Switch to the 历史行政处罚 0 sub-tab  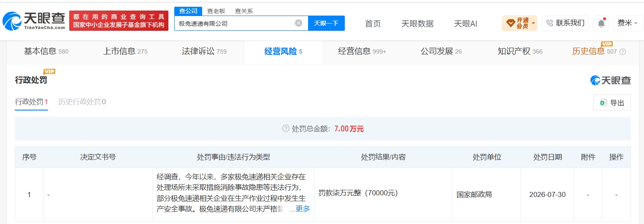[x=82, y=102]
